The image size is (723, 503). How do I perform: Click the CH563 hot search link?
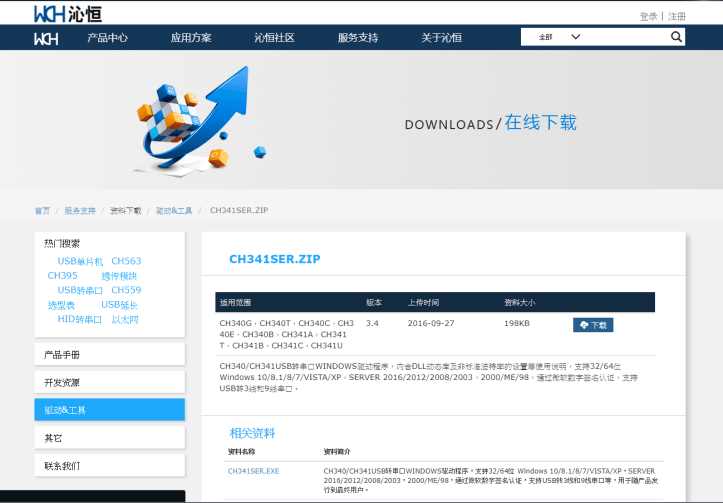coord(126,261)
